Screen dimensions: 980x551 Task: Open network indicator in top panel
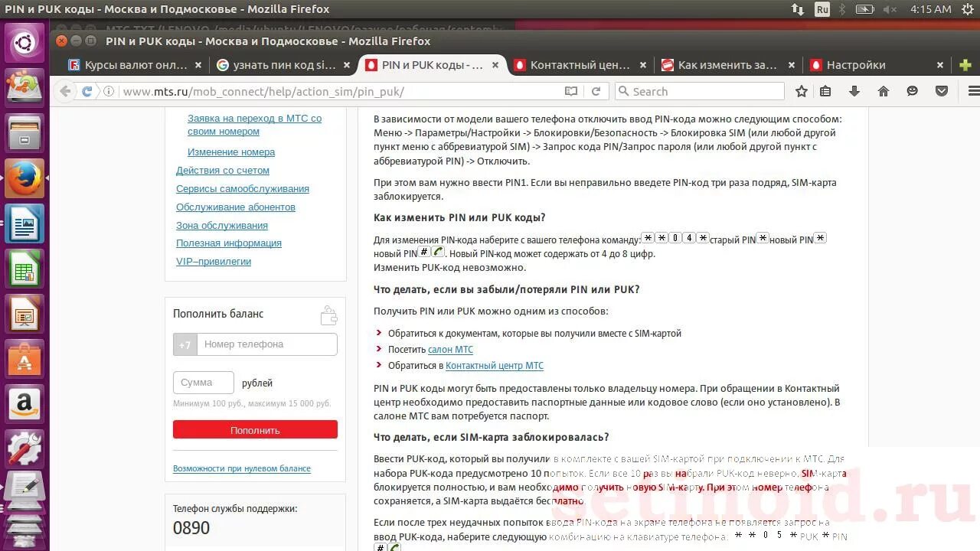(x=798, y=9)
